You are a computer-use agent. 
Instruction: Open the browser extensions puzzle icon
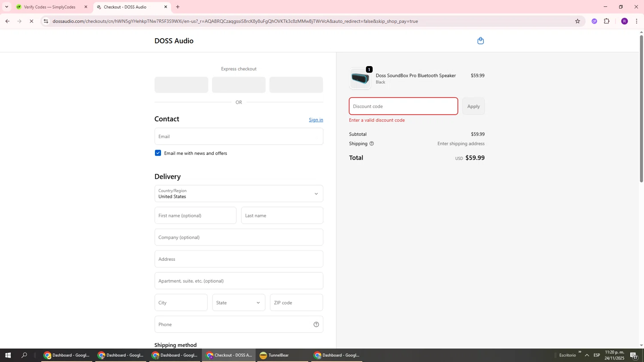point(607,21)
